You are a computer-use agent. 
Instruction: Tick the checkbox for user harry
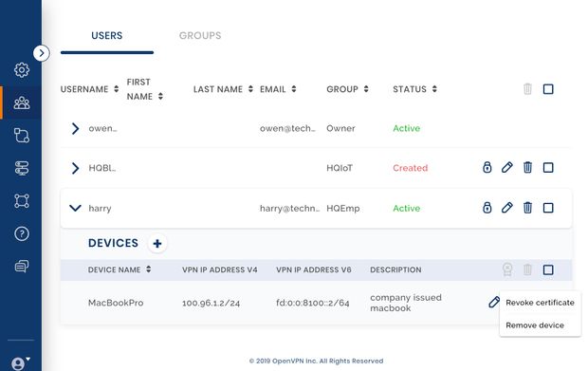(x=548, y=208)
